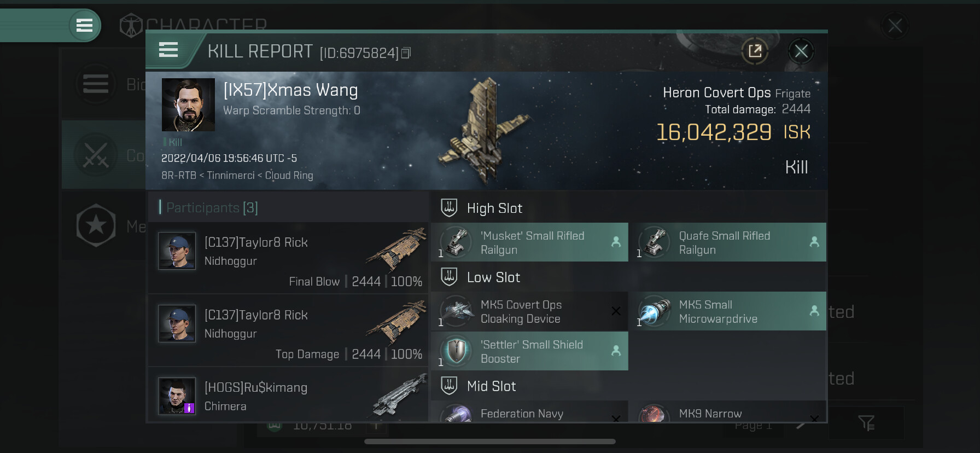Click the 8R-RTB system location link
This screenshot has height=453, width=980.
click(x=179, y=176)
